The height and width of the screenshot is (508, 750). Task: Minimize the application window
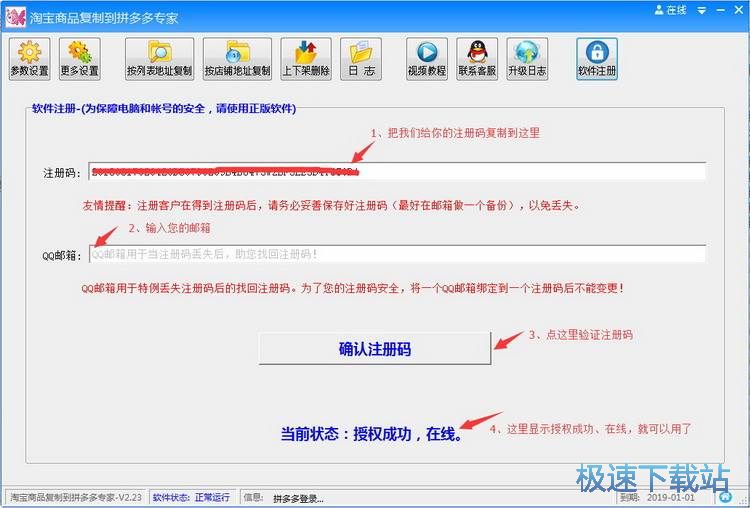(x=720, y=10)
